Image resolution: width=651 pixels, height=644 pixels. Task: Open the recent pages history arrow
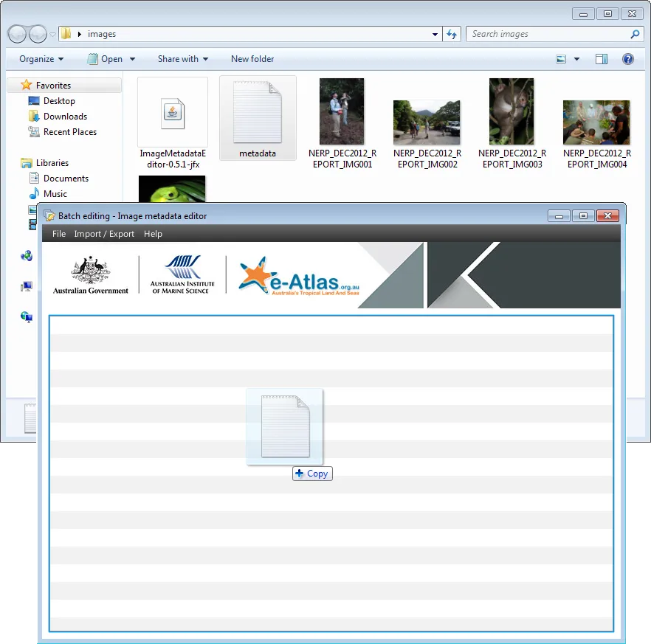[x=52, y=35]
